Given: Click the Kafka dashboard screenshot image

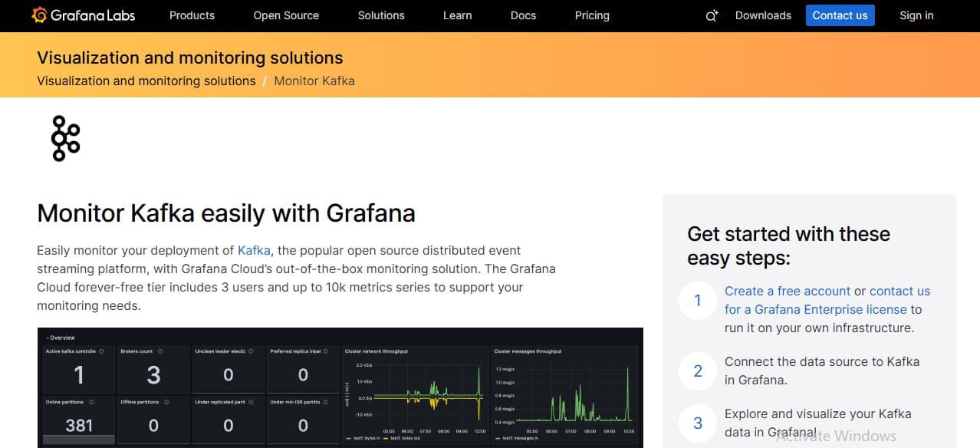Looking at the screenshot, I should (x=340, y=387).
